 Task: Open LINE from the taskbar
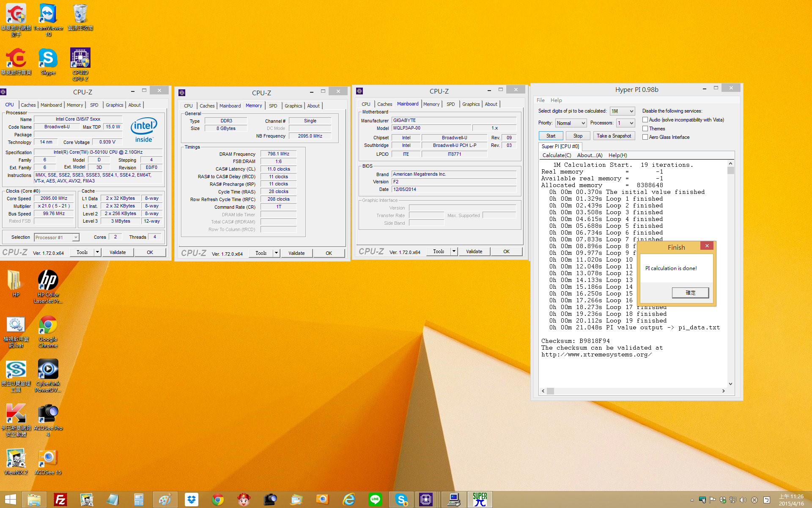click(375, 500)
